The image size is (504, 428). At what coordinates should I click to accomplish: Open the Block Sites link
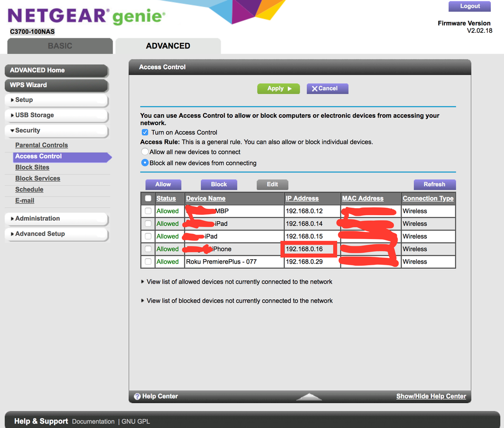pos(32,167)
